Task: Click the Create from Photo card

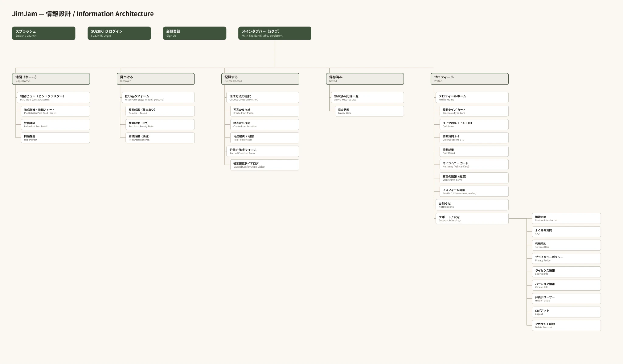Action: point(265,111)
